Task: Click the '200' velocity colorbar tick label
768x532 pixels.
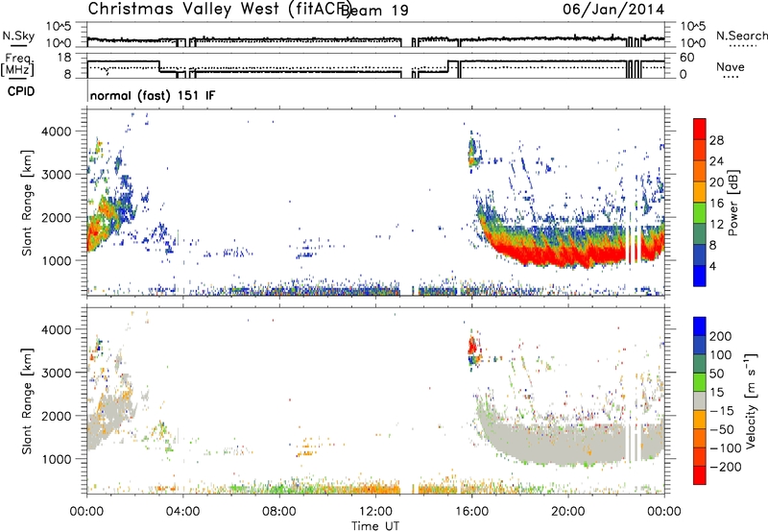Action: point(721,336)
